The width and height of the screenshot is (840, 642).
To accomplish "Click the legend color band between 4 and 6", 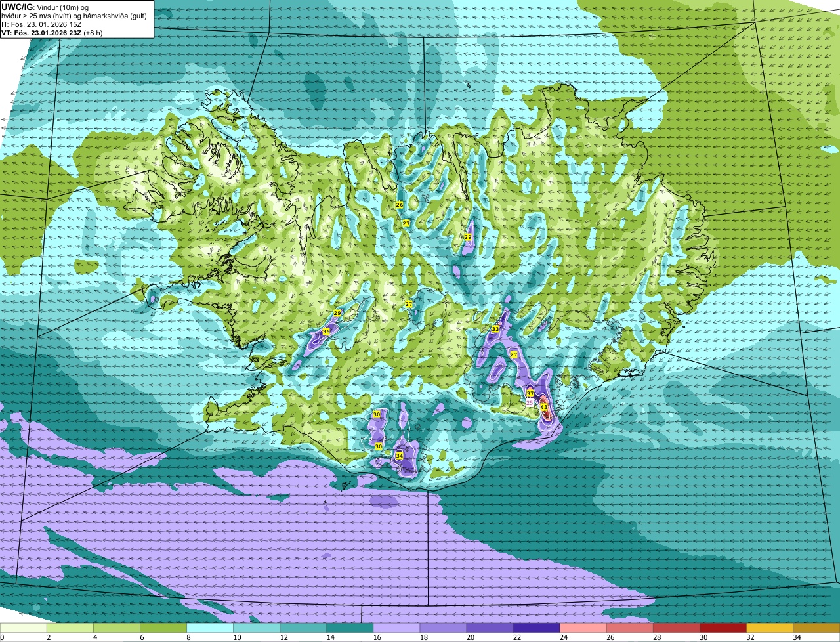I will coord(117,628).
